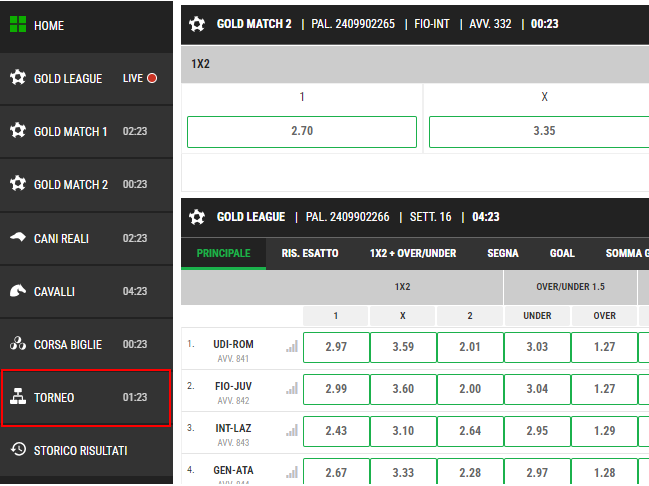Select UDI-ROM under 1.5 odds 3.03
This screenshot has width=649, height=486.
(537, 347)
